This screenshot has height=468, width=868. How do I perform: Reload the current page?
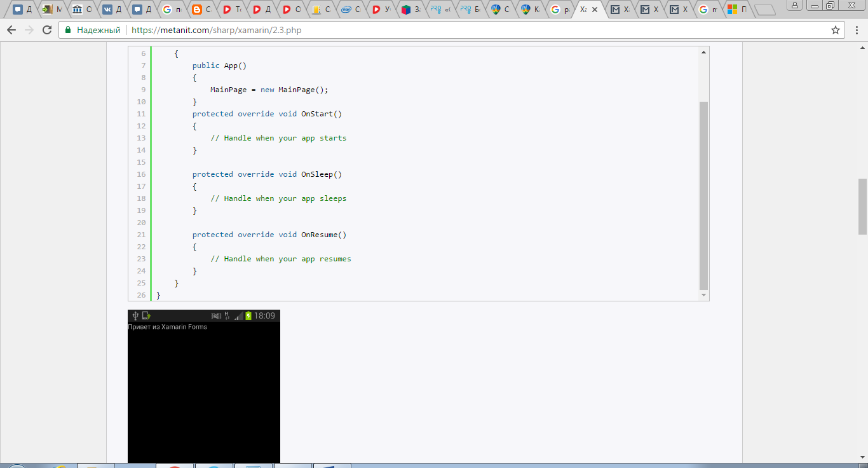[x=47, y=30]
